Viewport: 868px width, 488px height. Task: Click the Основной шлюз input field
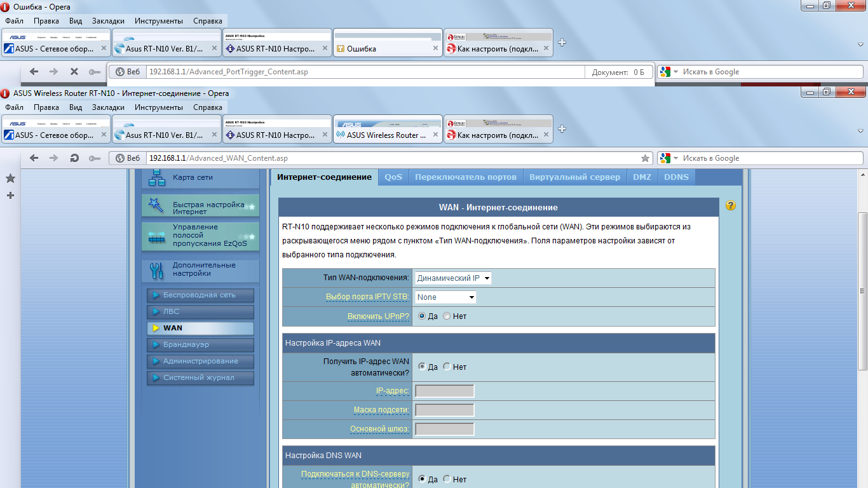tap(445, 429)
